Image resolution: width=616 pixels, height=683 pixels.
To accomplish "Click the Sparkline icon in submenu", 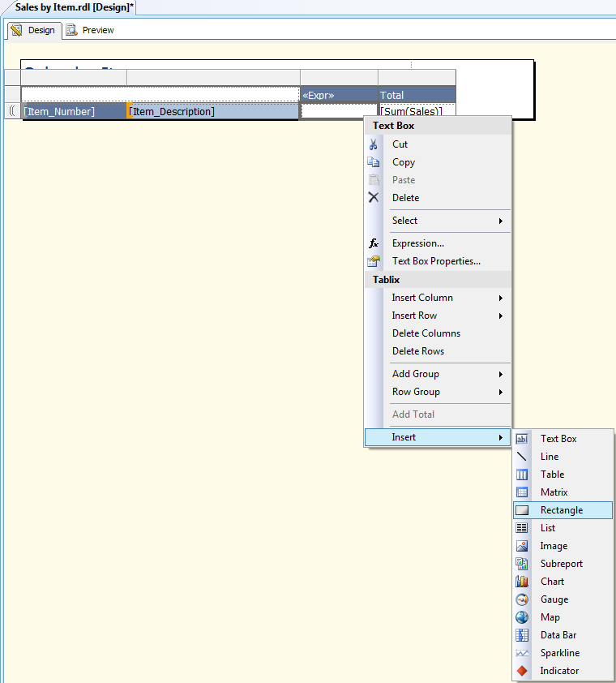I will pyautogui.click(x=523, y=653).
